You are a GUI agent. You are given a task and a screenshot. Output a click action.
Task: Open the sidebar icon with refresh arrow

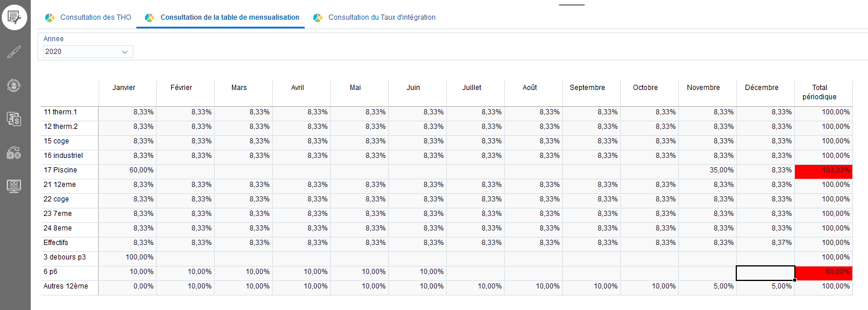click(14, 153)
